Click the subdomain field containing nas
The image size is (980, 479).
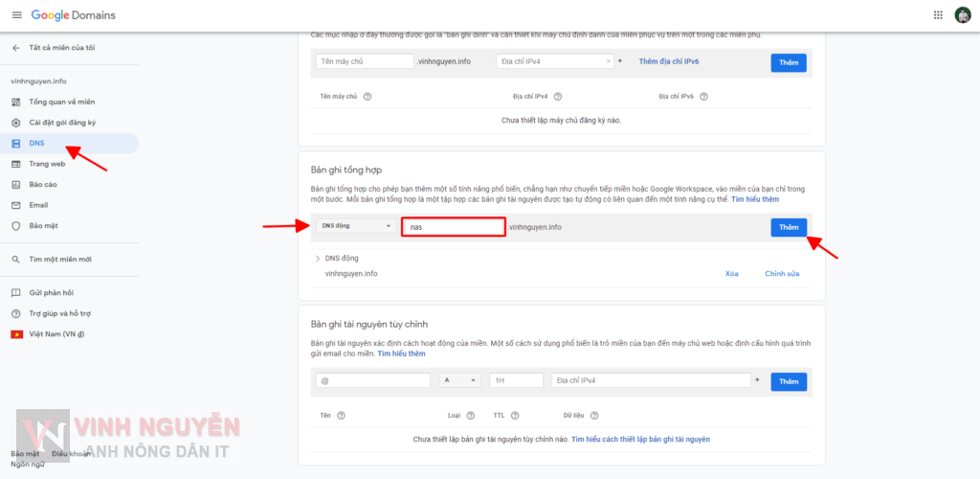click(453, 227)
